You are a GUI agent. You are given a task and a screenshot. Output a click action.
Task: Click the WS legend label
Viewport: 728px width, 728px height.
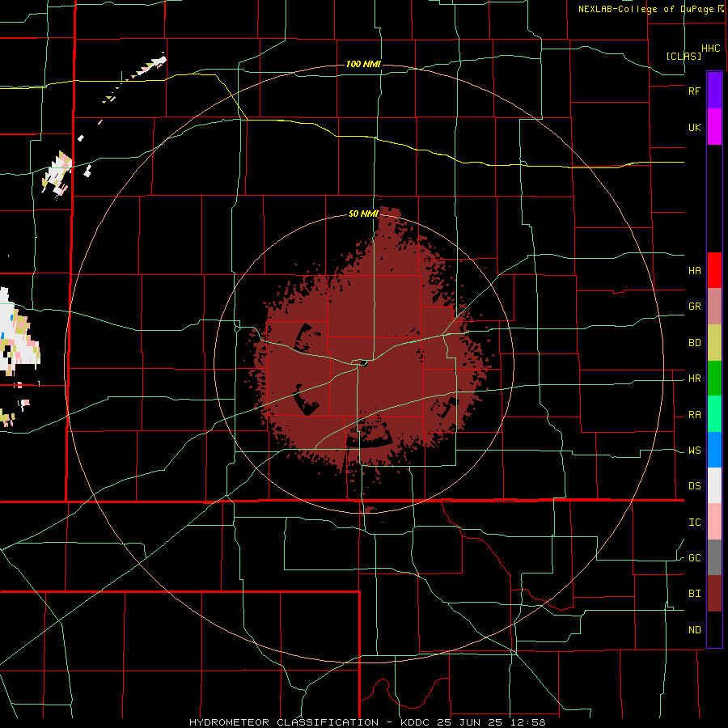tap(694, 451)
